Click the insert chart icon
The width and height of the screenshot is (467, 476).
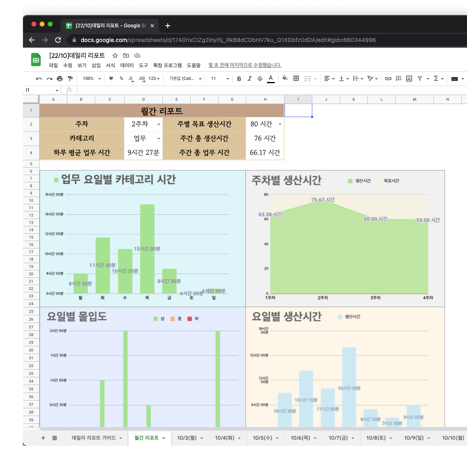click(x=409, y=79)
